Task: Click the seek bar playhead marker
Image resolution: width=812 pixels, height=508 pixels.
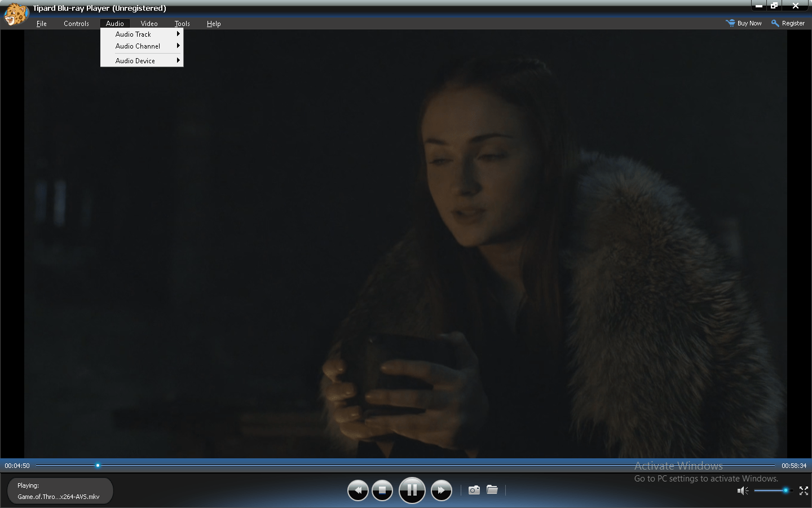Action: [98, 466]
